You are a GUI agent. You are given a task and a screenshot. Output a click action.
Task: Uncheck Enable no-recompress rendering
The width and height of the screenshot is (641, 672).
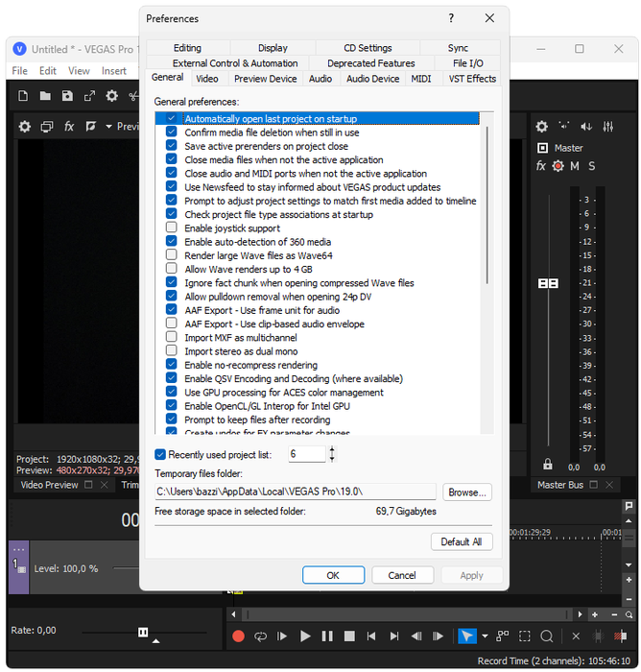(x=172, y=364)
